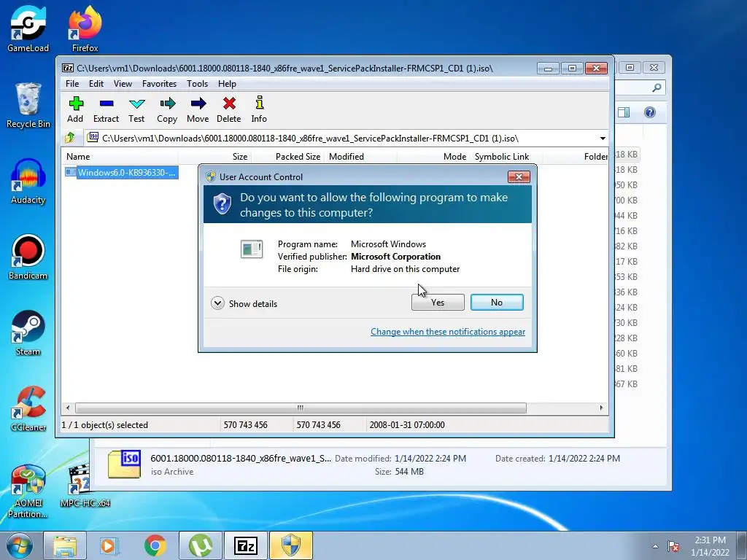Click the iso archive thumbnail in Explorer details

click(124, 464)
